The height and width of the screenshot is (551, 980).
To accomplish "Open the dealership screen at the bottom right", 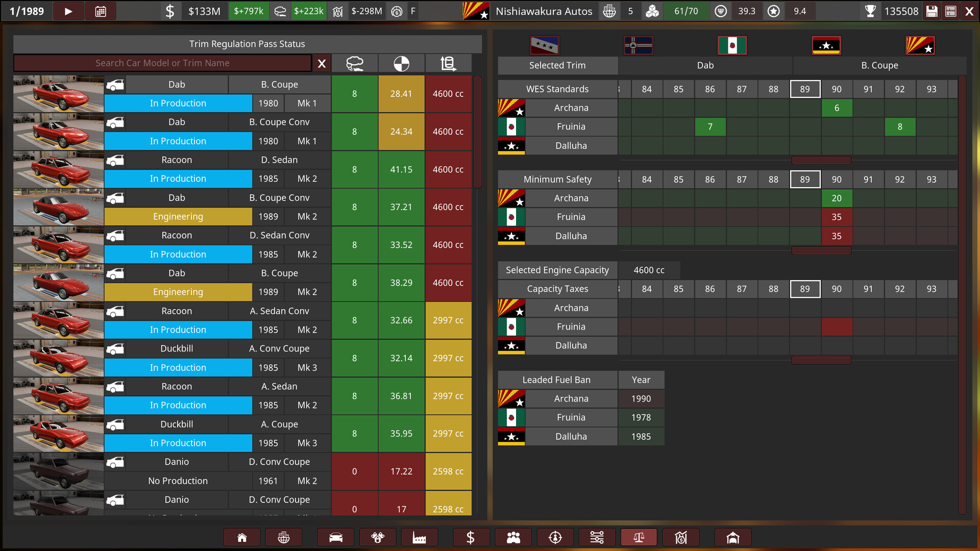I will pyautogui.click(x=732, y=537).
